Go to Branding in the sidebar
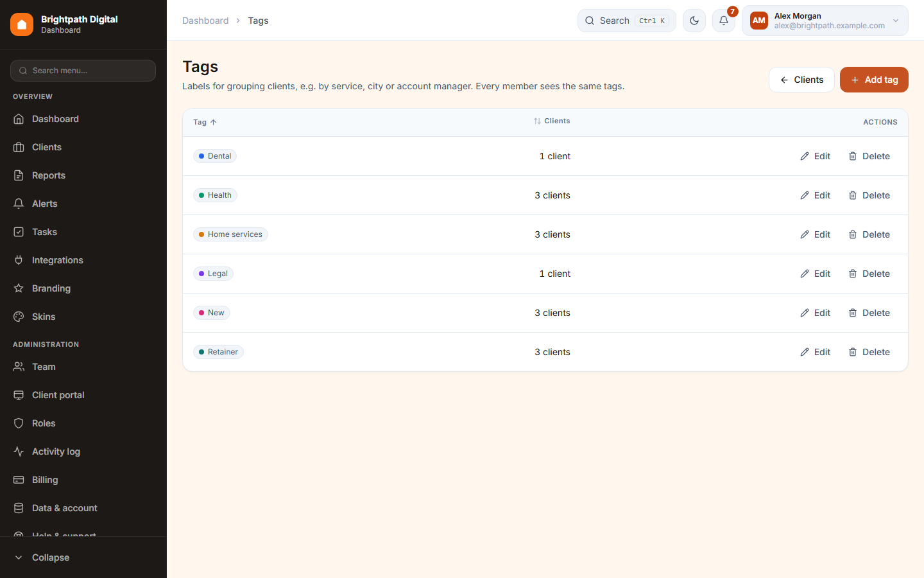The height and width of the screenshot is (578, 924). pyautogui.click(x=83, y=288)
